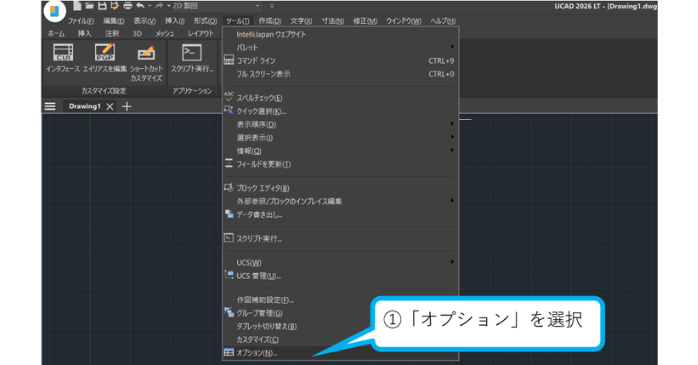Open UCS 管理(U) menu entry
The image size is (698, 365).
point(341,276)
